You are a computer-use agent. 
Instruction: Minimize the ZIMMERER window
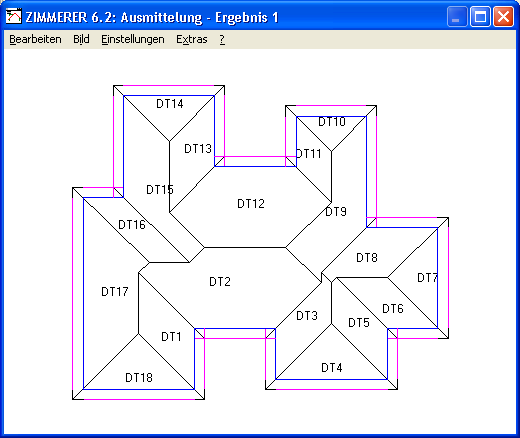pyautogui.click(x=457, y=16)
